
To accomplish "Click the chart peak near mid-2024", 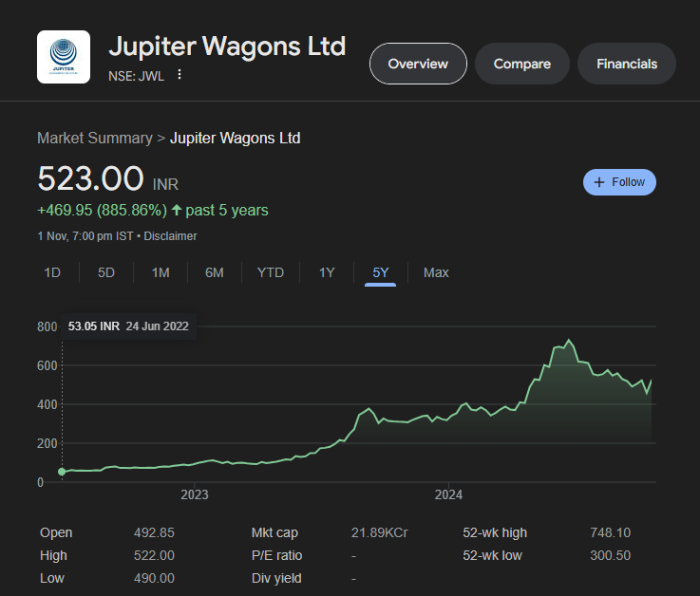I will 568,341.
